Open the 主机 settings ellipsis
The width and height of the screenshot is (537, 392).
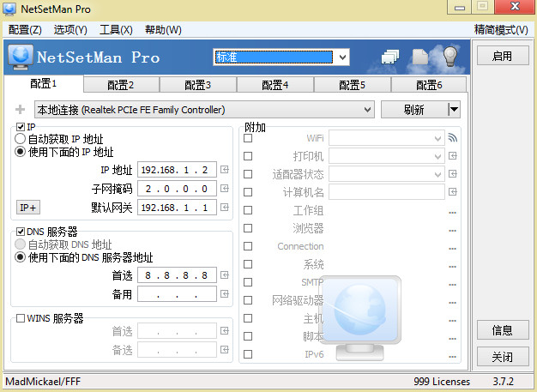(x=452, y=321)
